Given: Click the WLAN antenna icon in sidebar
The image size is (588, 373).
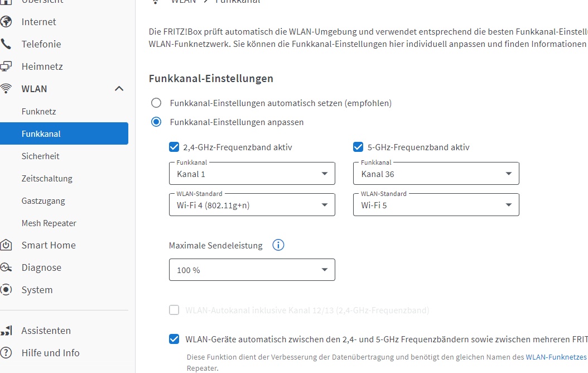Looking at the screenshot, I should coord(8,88).
